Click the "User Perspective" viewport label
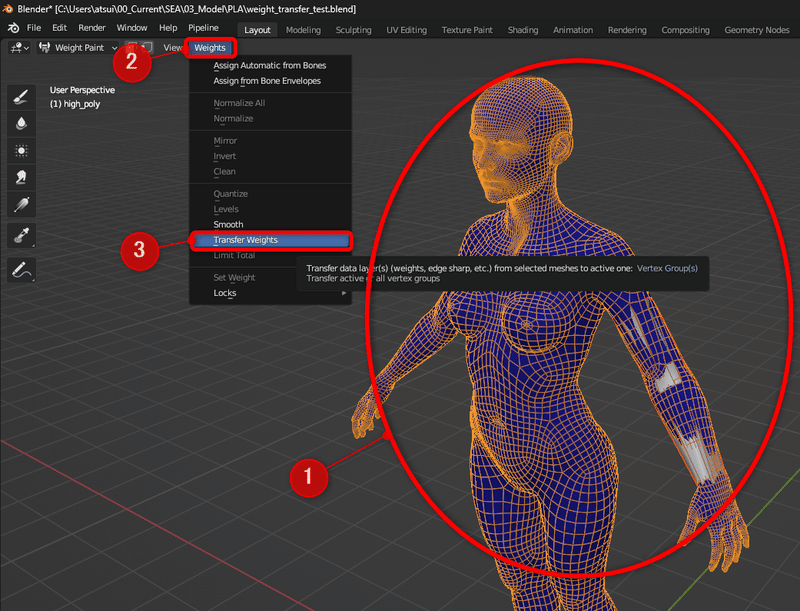This screenshot has height=611, width=800. 82,90
